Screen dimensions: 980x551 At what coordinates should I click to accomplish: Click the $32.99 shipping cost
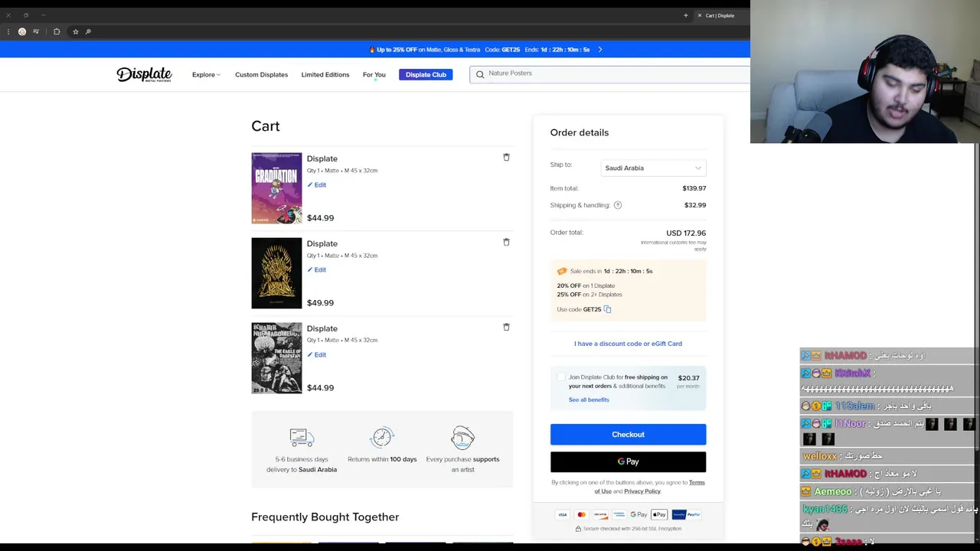tap(695, 205)
